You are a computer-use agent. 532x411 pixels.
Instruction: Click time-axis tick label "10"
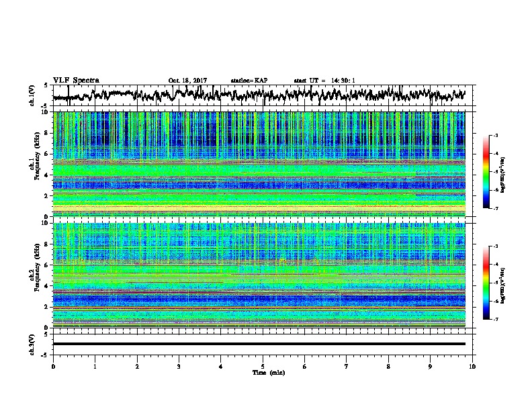[472, 367]
